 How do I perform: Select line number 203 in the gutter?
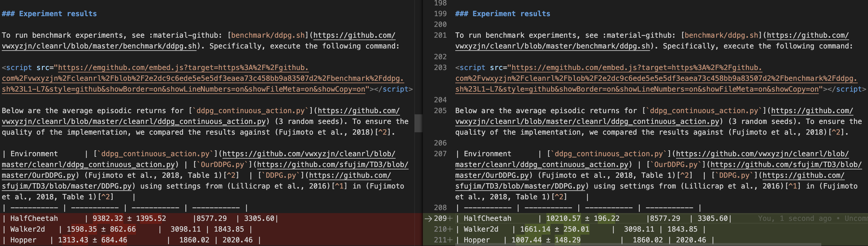pyautogui.click(x=440, y=68)
